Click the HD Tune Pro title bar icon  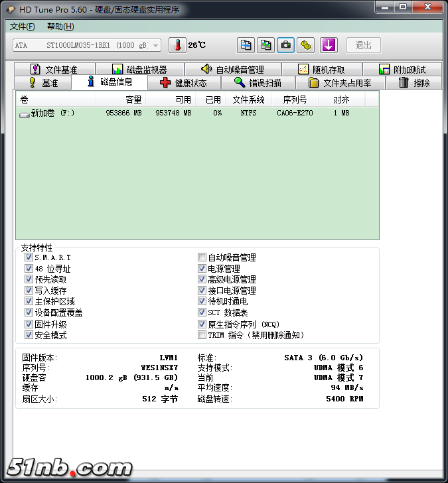point(11,9)
